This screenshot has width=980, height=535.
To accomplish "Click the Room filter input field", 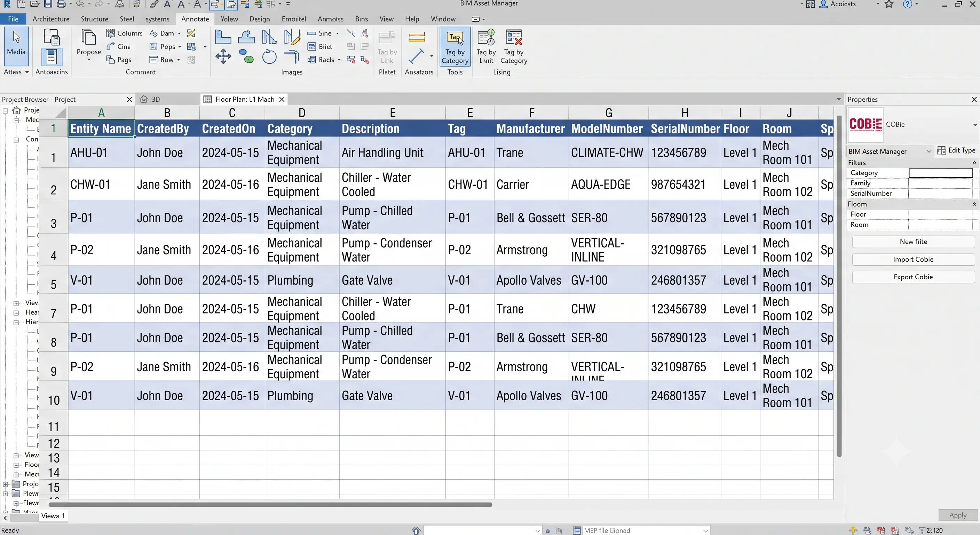I will tap(940, 225).
